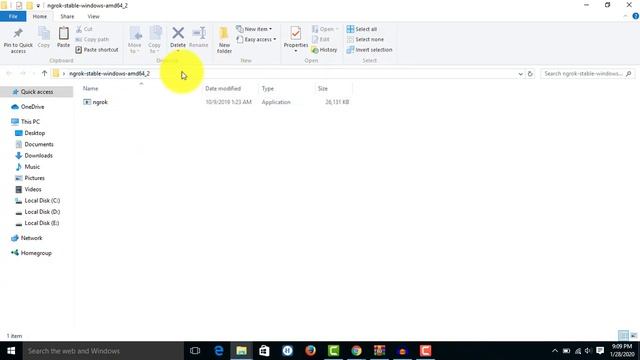Sort by Date modified column header
The height and width of the screenshot is (360, 640).
click(223, 89)
